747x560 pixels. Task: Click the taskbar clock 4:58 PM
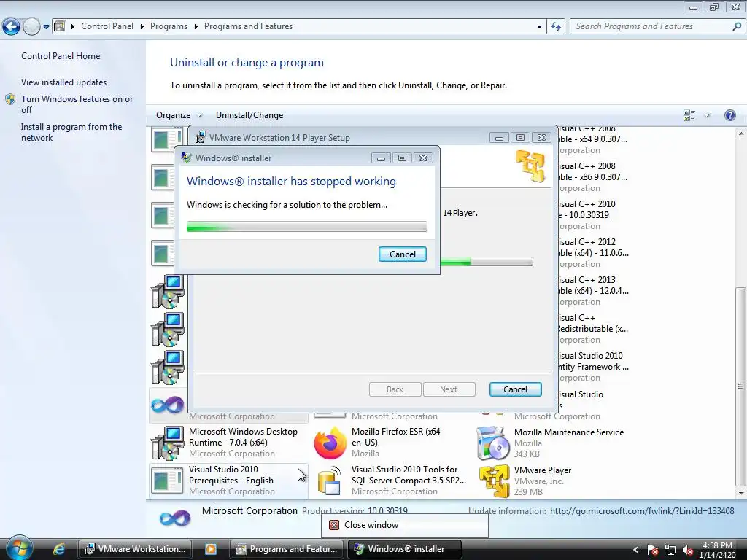[x=718, y=545]
